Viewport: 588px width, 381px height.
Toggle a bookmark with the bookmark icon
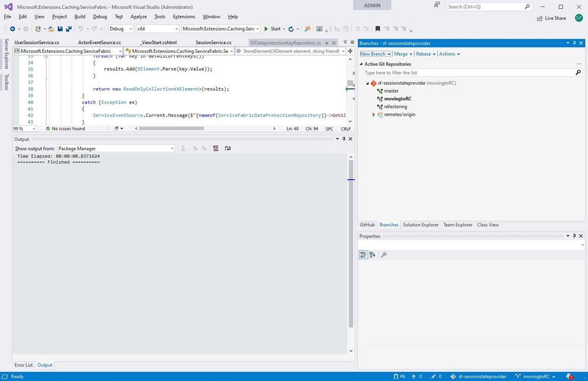coord(378,29)
